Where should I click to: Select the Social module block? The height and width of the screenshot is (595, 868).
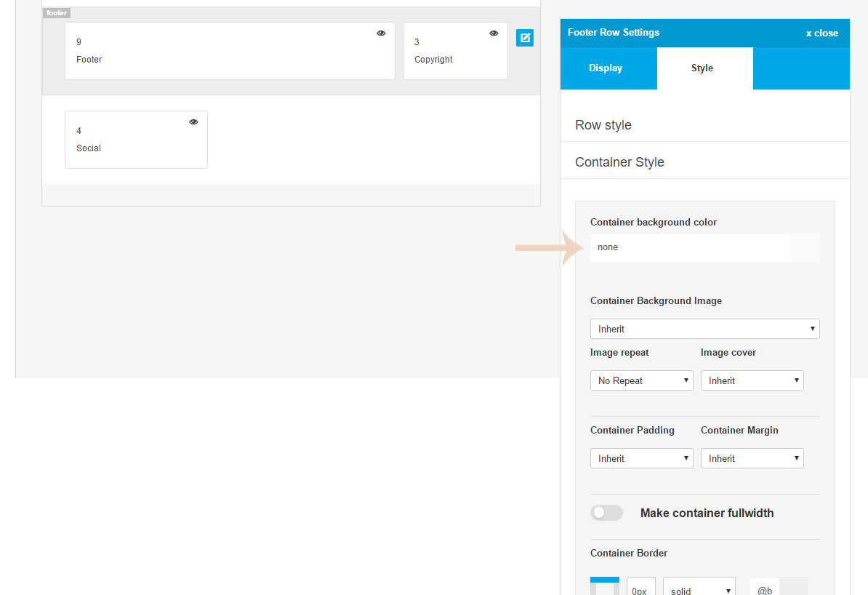pos(136,140)
